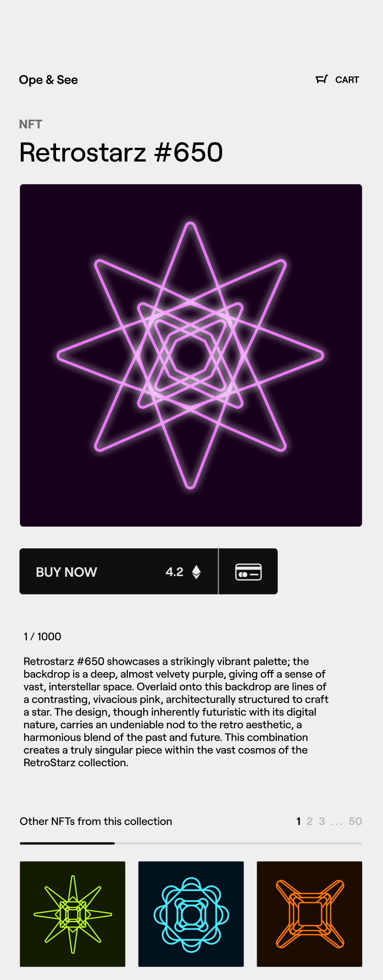Click the Retrostarz #650 title

click(x=121, y=152)
